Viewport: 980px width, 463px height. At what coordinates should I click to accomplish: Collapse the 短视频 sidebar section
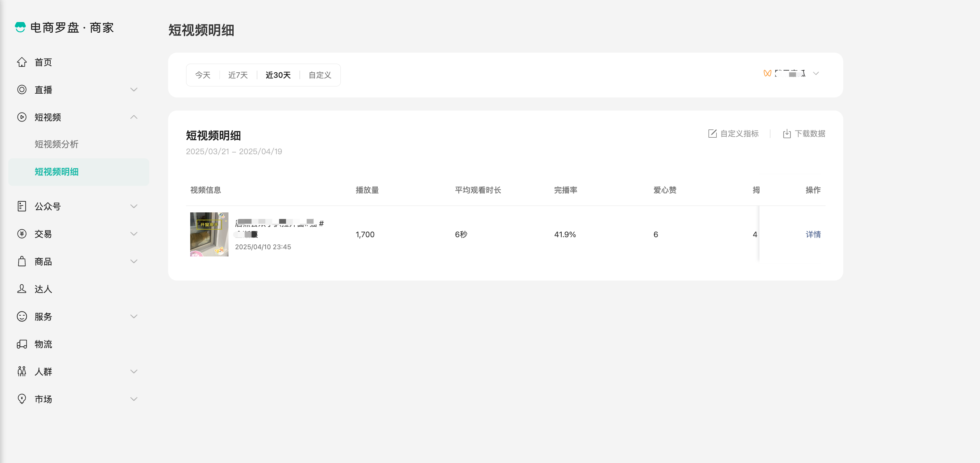pos(134,117)
